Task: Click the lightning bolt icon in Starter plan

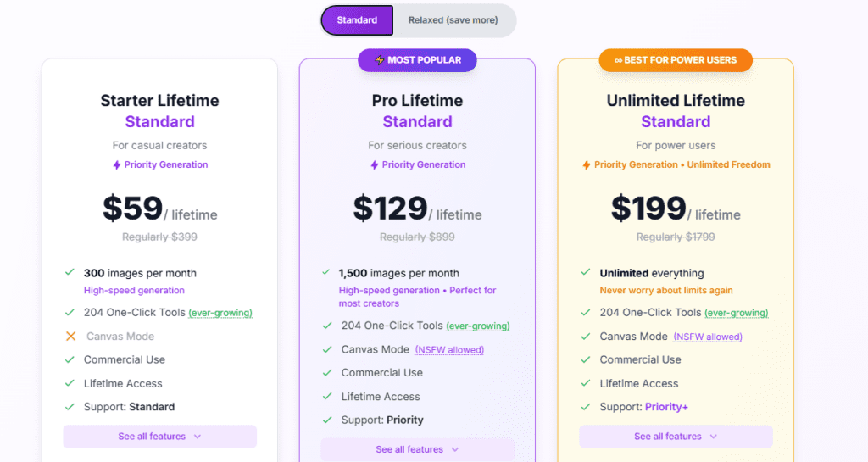Action: click(x=117, y=165)
